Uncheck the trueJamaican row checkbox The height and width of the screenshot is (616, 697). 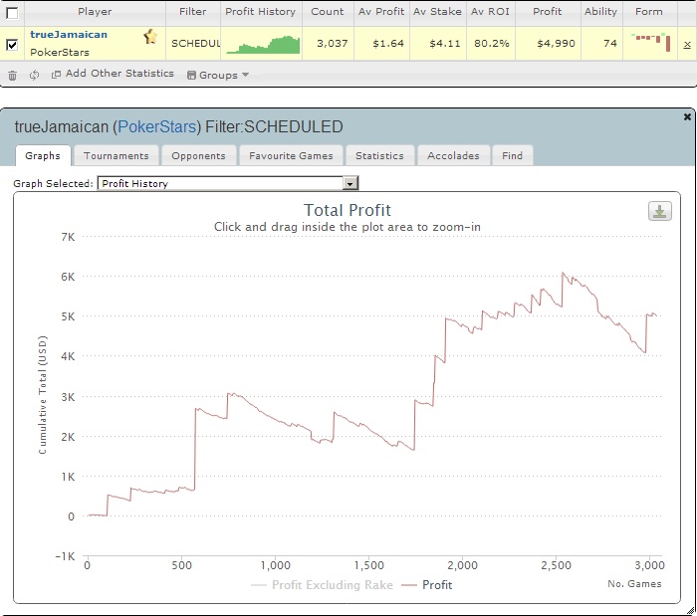coord(12,45)
